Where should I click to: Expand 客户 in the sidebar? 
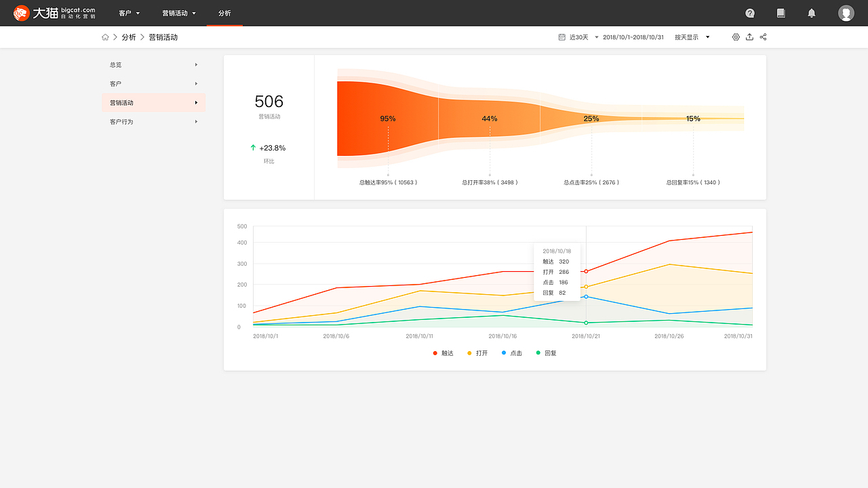pos(153,84)
